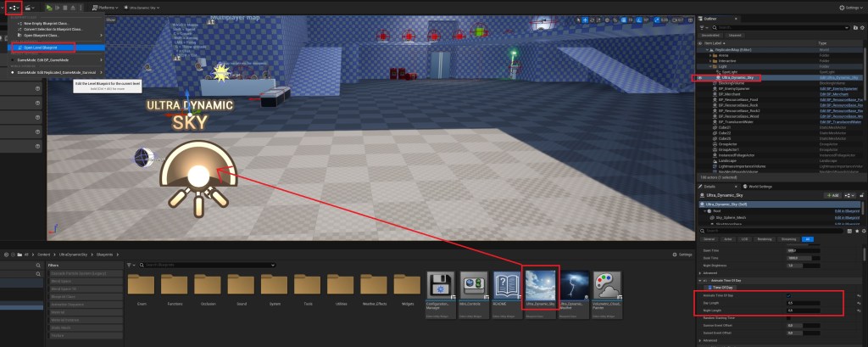Click the Blueprints toolbar icon
This screenshot has width=868, height=347.
tap(14, 7)
